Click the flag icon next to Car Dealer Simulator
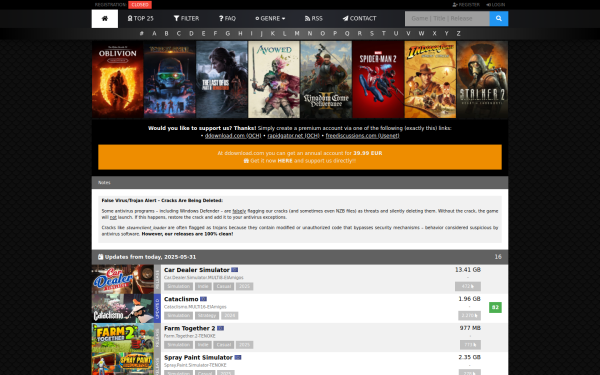Viewport: 600px width, 375px height. tap(235, 270)
